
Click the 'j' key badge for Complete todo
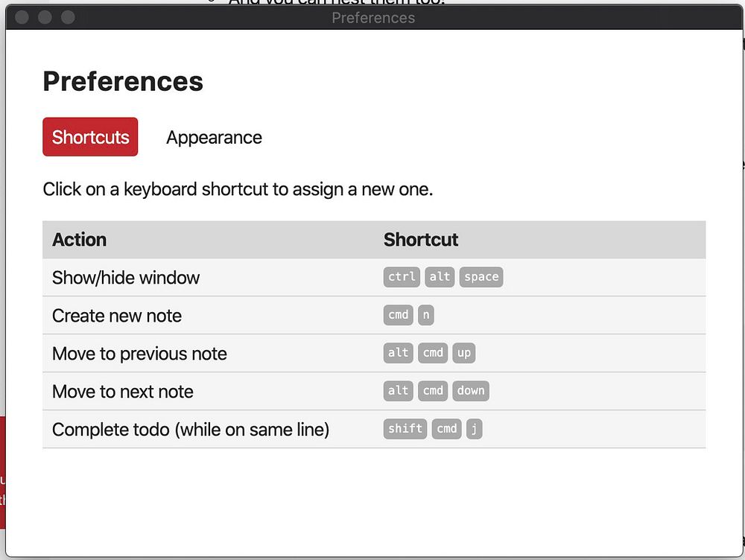coord(475,429)
